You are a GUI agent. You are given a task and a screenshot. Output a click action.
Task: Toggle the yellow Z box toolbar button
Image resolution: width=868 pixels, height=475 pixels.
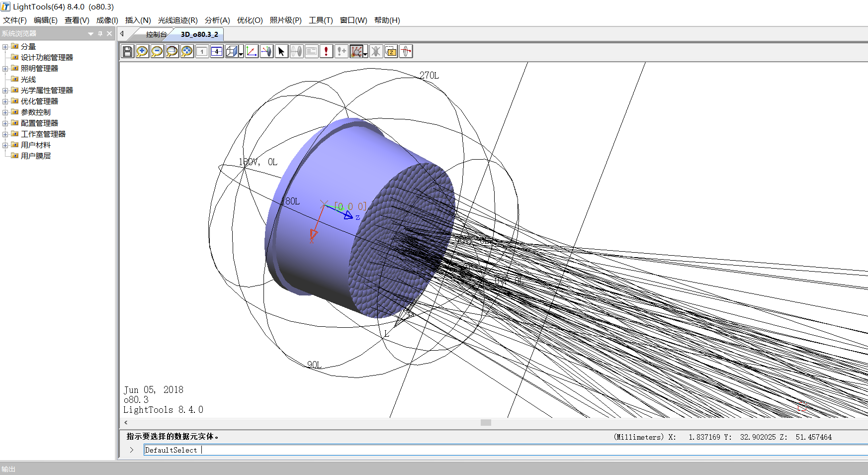click(x=391, y=51)
